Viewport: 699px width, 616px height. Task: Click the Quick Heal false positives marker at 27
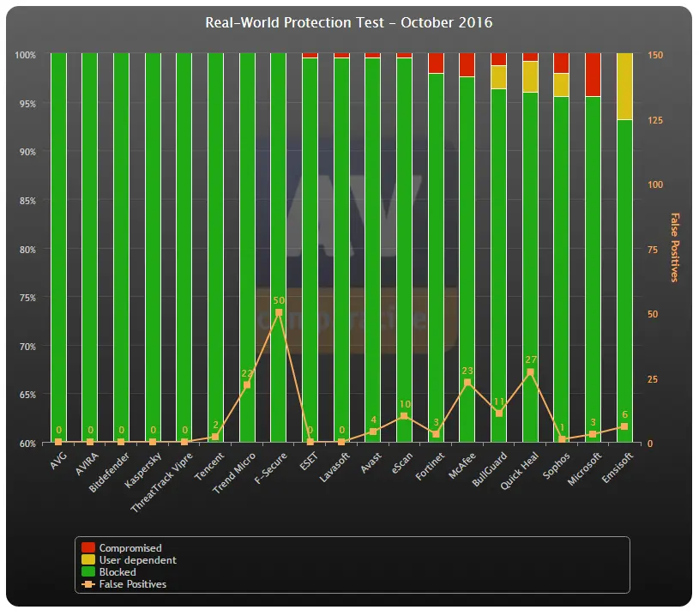(x=530, y=372)
